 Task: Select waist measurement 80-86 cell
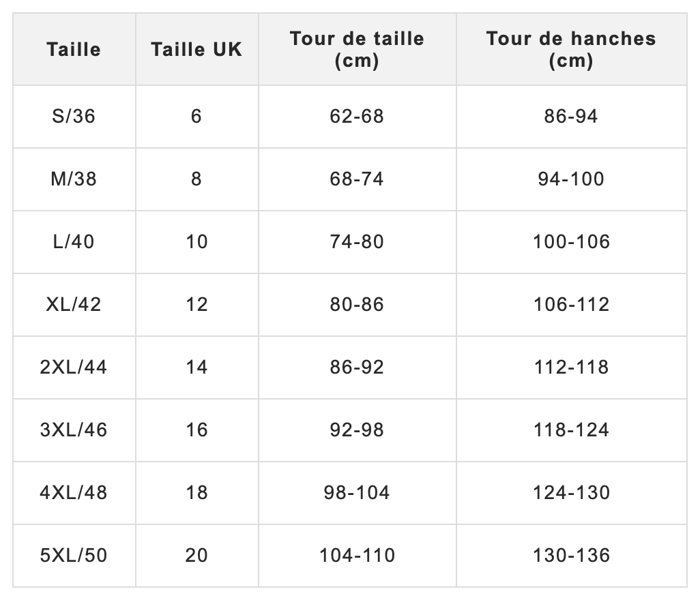pos(357,305)
